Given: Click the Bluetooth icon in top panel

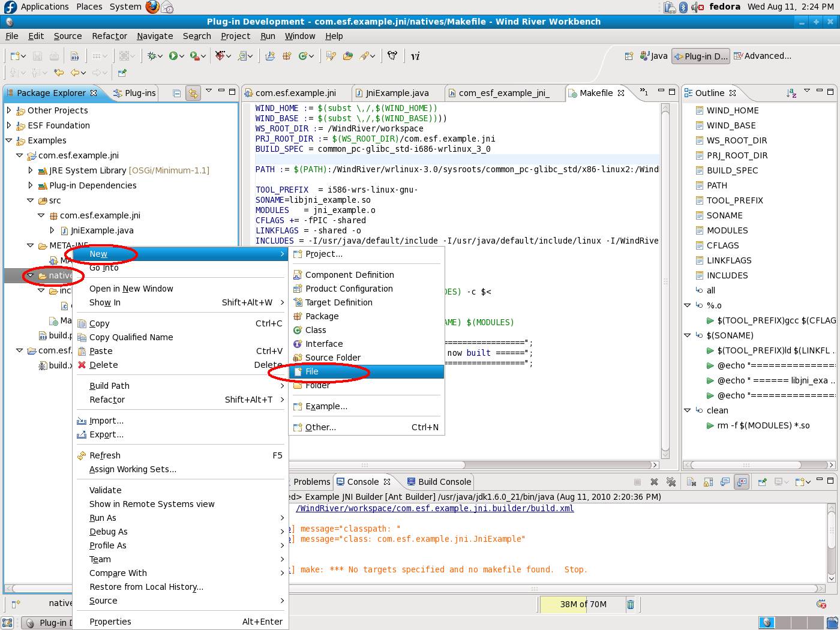Looking at the screenshot, I should tap(683, 7).
